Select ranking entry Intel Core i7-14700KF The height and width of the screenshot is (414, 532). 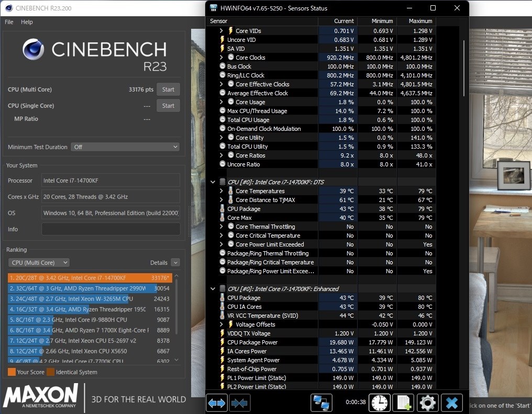click(90, 278)
